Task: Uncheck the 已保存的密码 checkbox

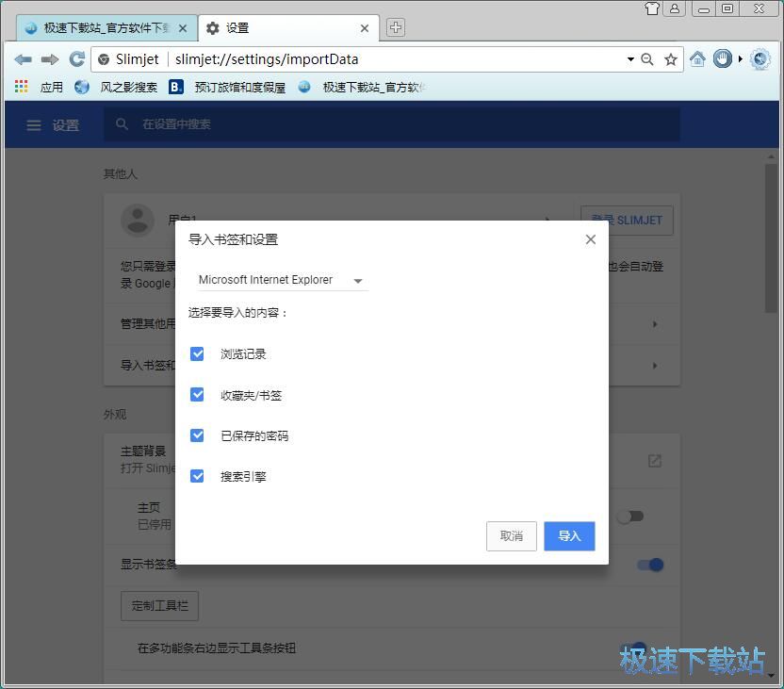Action: tap(197, 435)
